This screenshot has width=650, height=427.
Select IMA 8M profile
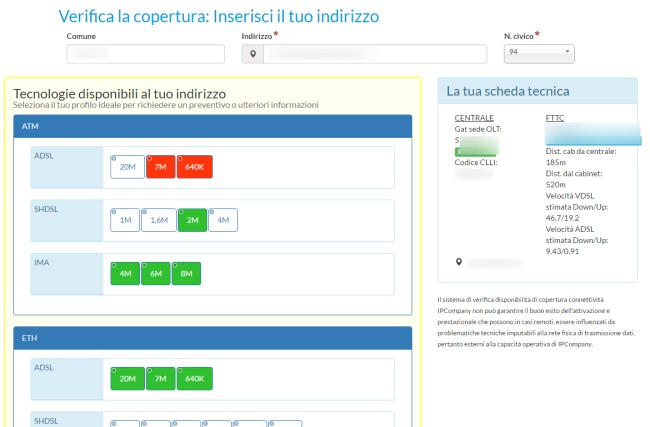coord(188,273)
